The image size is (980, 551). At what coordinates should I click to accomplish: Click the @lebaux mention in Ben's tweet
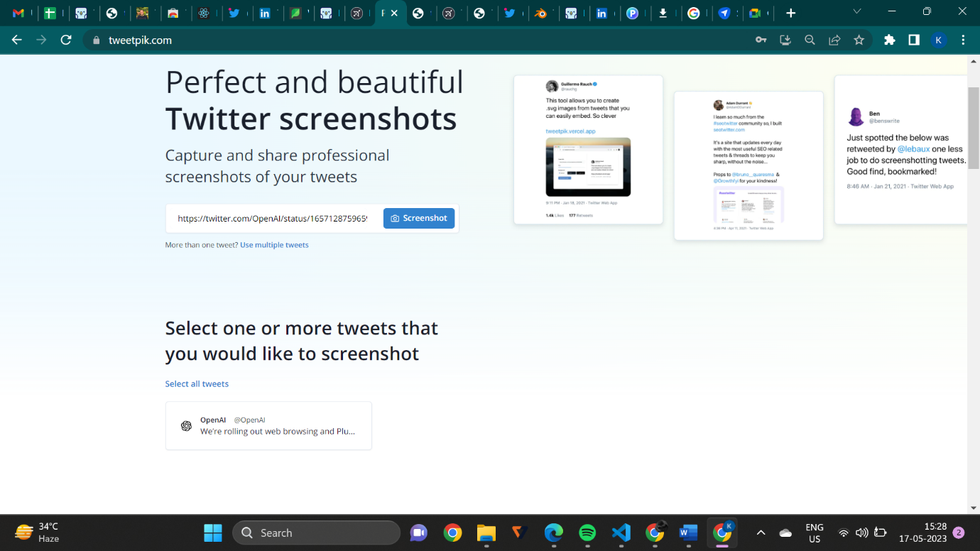[x=913, y=149]
